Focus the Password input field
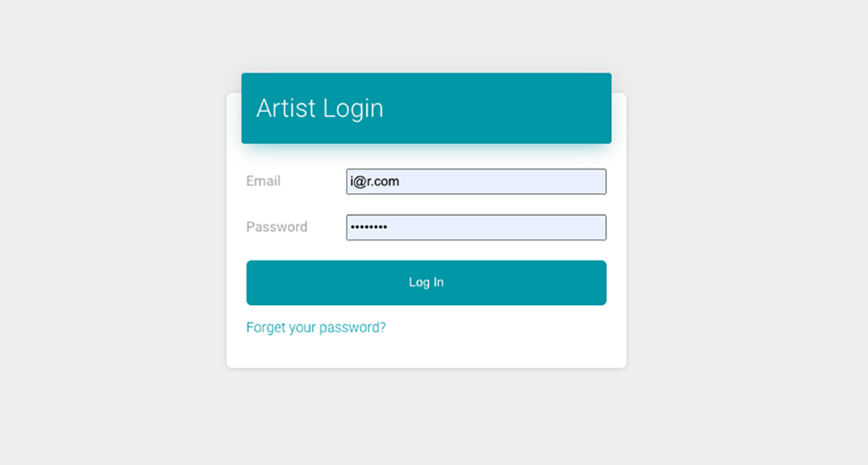Image resolution: width=868 pixels, height=465 pixels. pos(476,227)
